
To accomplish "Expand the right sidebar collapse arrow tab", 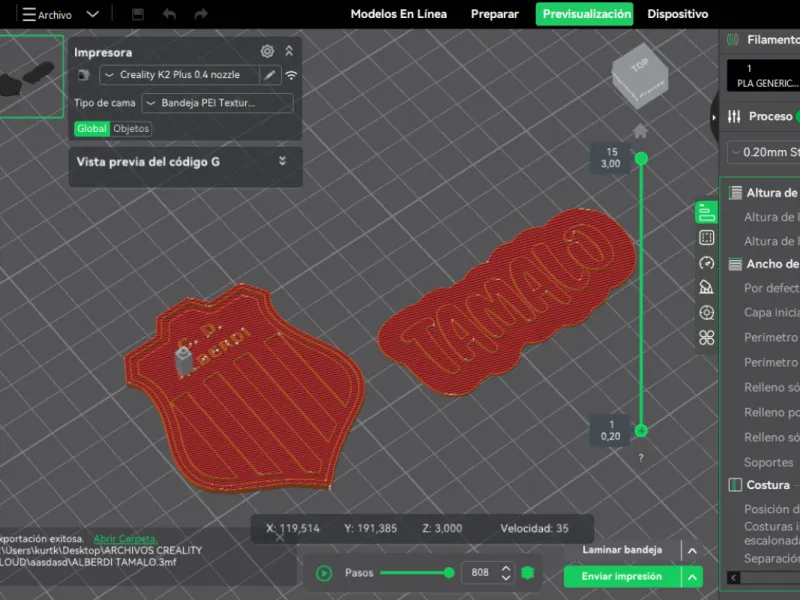I will [x=714, y=117].
